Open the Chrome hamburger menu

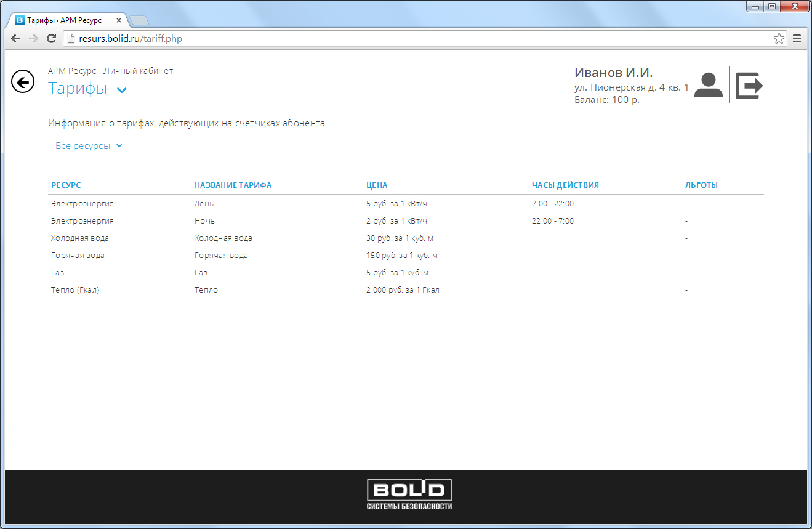coord(797,39)
